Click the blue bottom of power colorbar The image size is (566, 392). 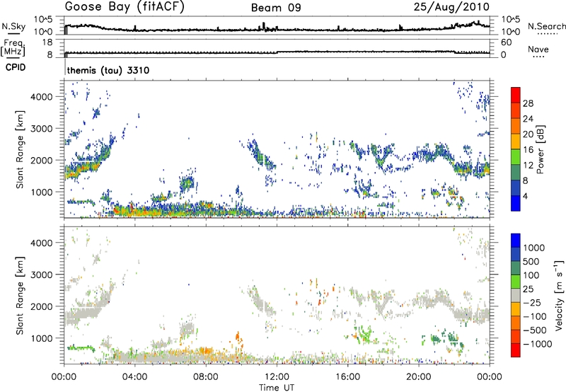tap(516, 204)
